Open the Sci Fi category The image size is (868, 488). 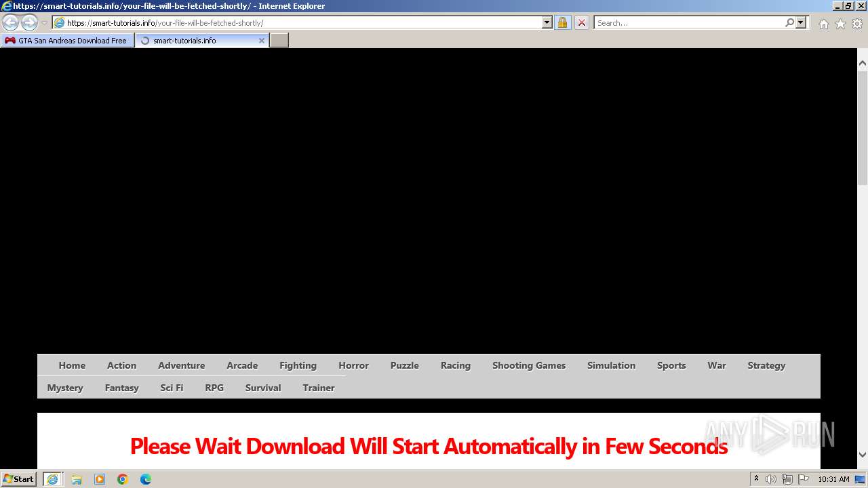[x=172, y=388]
